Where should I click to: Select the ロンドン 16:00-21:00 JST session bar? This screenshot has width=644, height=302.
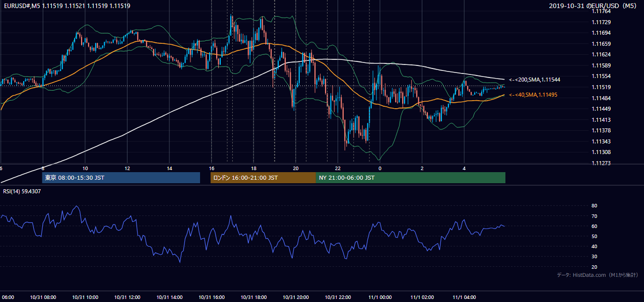(263, 178)
